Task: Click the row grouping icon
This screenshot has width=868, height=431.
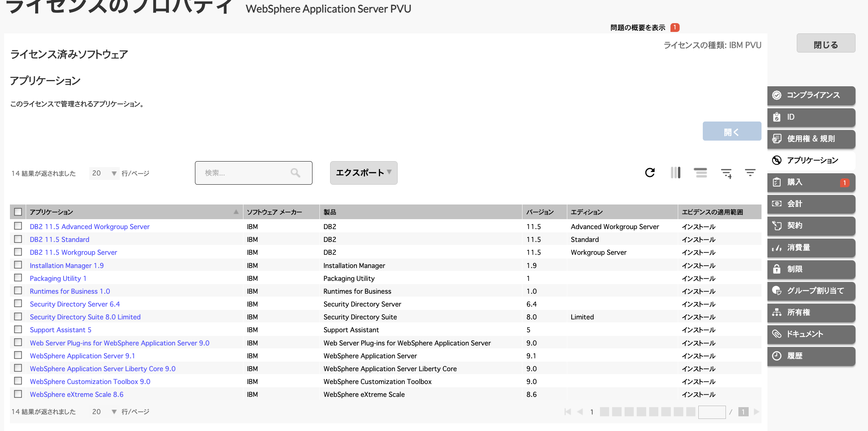Action: pyautogui.click(x=701, y=173)
